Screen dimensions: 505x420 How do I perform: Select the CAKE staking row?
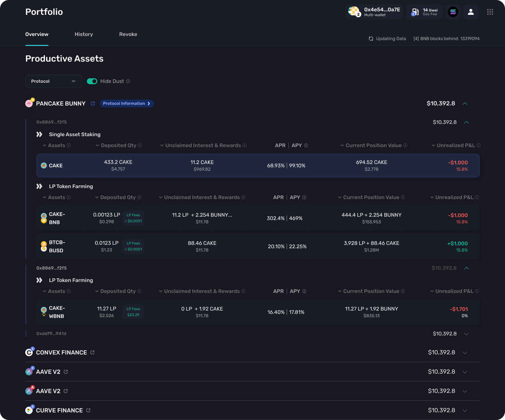point(258,165)
